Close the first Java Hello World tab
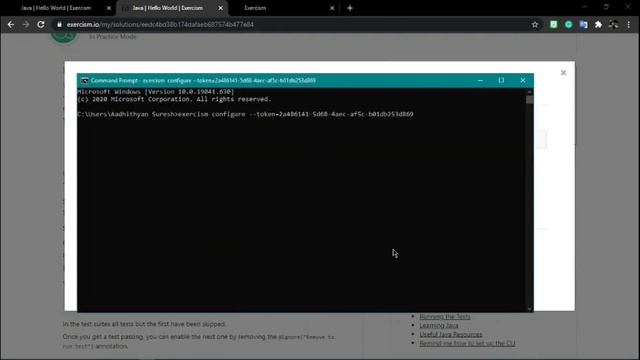Screen dimensions: 640x360 pyautogui.click(x=109, y=8)
